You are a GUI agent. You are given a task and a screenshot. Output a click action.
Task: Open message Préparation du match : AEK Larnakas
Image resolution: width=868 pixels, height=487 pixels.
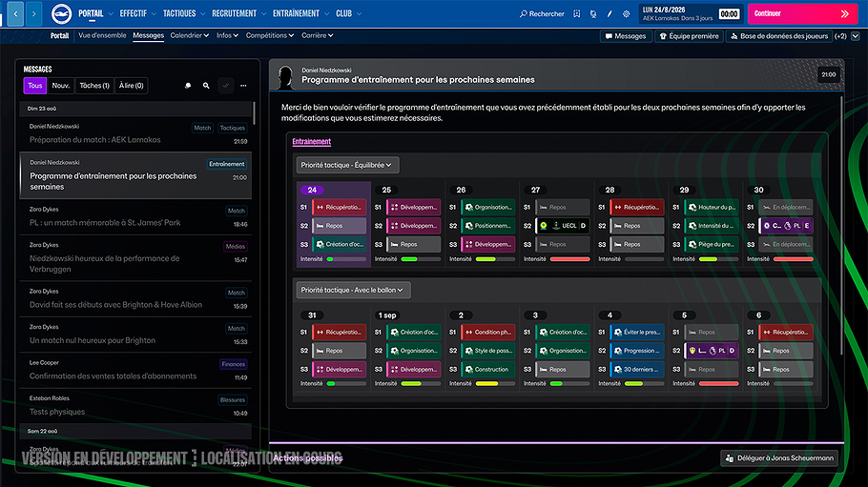click(135, 133)
